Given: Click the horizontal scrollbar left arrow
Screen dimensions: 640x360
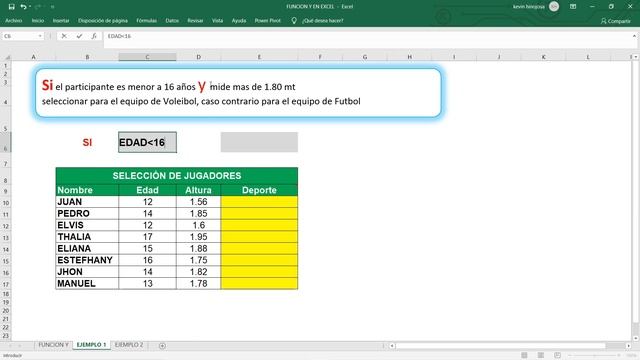Looking at the screenshot, I should [x=392, y=346].
